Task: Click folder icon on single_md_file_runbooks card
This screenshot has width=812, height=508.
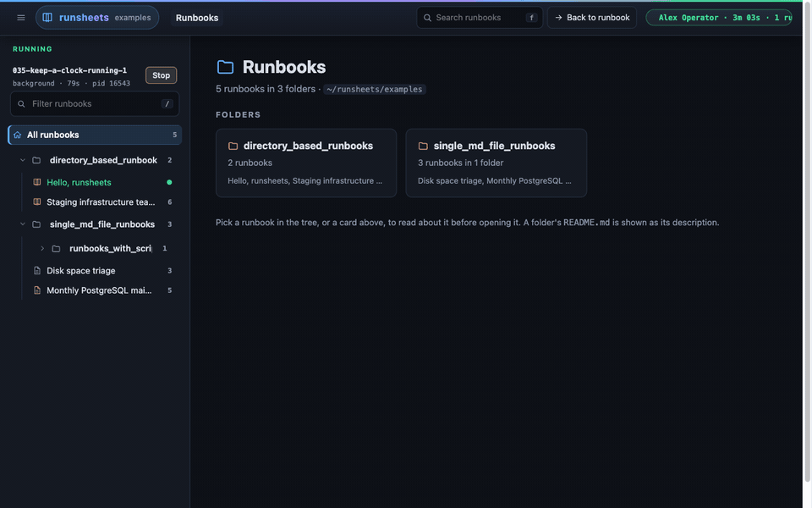Action: 423,146
